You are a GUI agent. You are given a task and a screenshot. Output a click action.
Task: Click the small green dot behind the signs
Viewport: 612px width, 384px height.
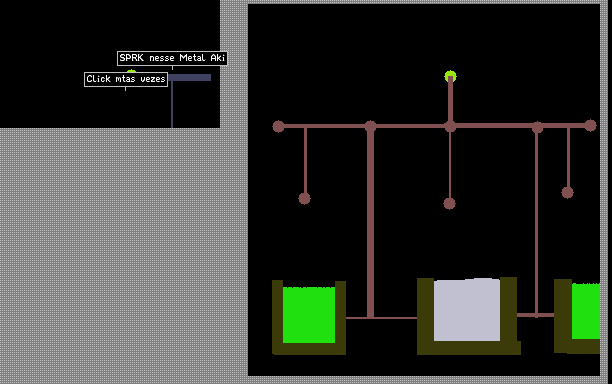[131, 71]
